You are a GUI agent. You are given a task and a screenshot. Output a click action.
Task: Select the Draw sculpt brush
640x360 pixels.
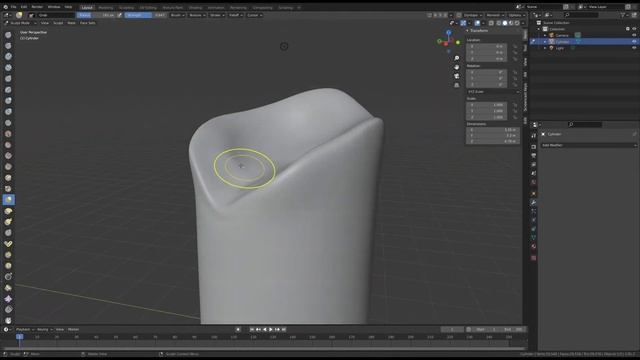pyautogui.click(x=8, y=35)
